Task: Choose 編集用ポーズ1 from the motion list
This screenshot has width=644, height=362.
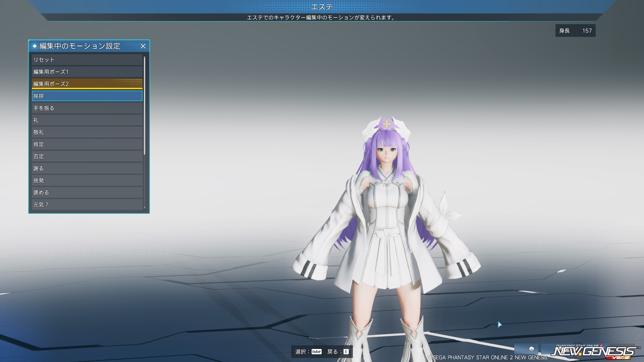Action: (87, 72)
